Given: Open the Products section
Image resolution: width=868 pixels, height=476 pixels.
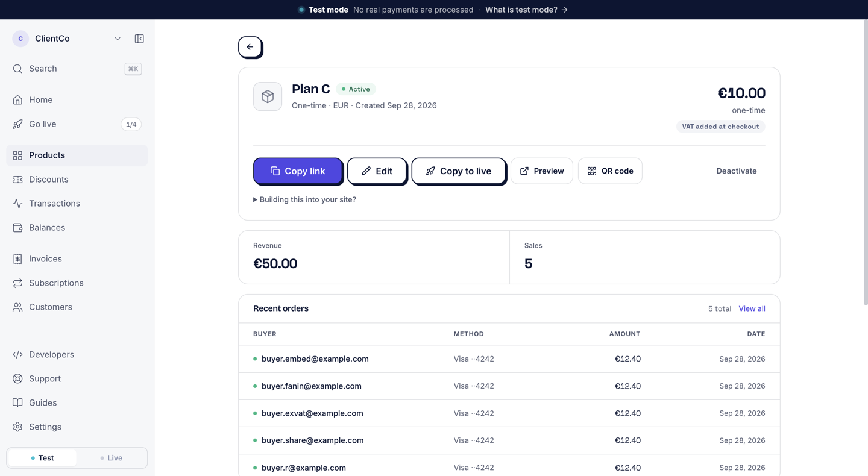Looking at the screenshot, I should pos(77,155).
